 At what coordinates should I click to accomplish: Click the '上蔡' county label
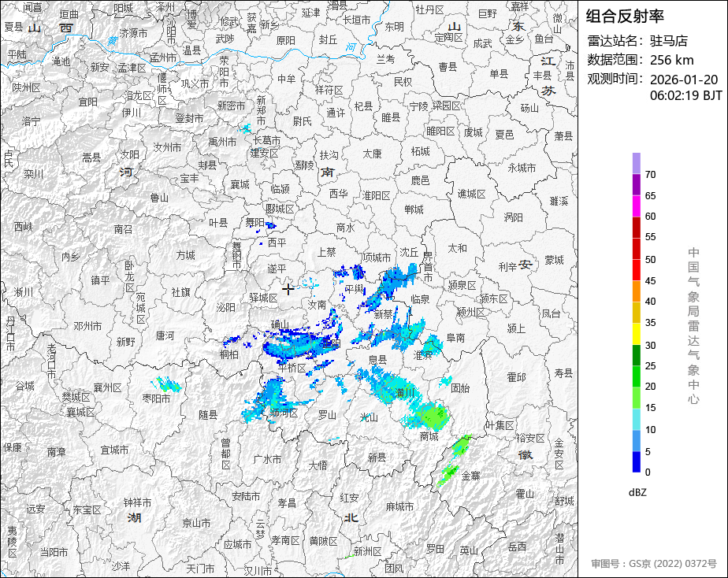click(x=326, y=252)
